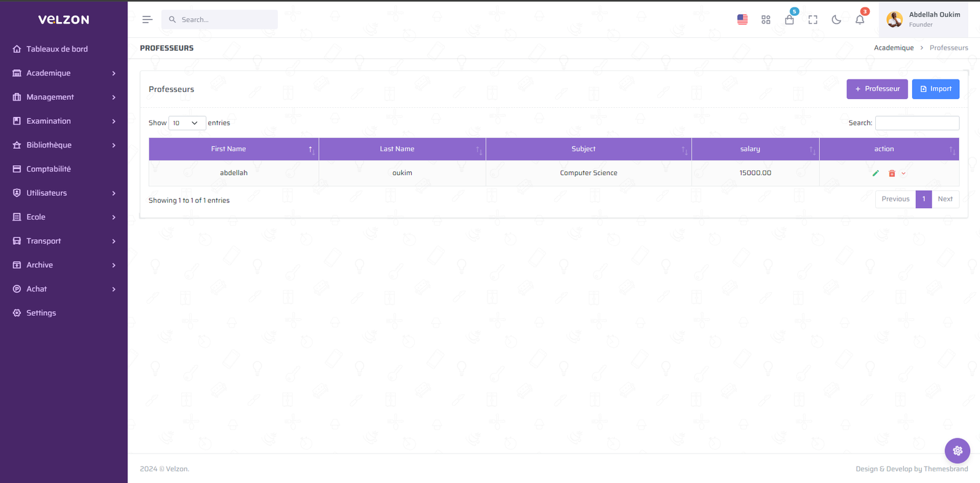
Task: Click the Bibliothèque icon in sidebar
Action: (x=17, y=145)
